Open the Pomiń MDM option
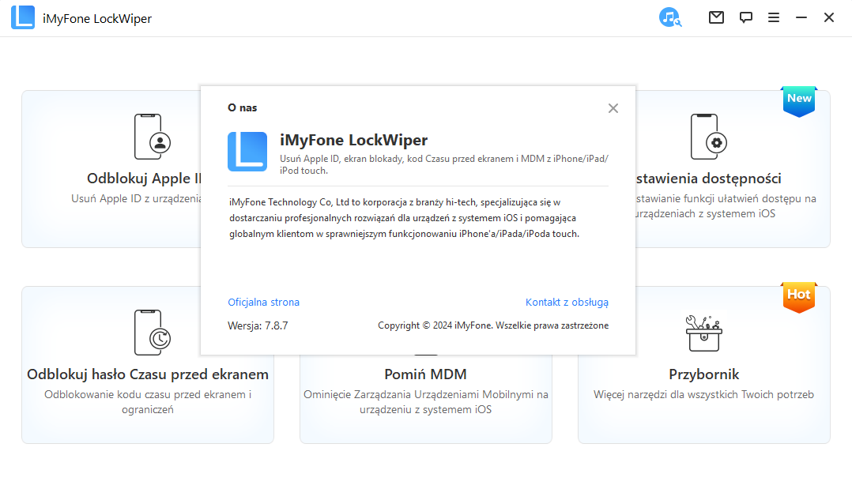Image resolution: width=852 pixels, height=504 pixels. pyautogui.click(x=425, y=374)
